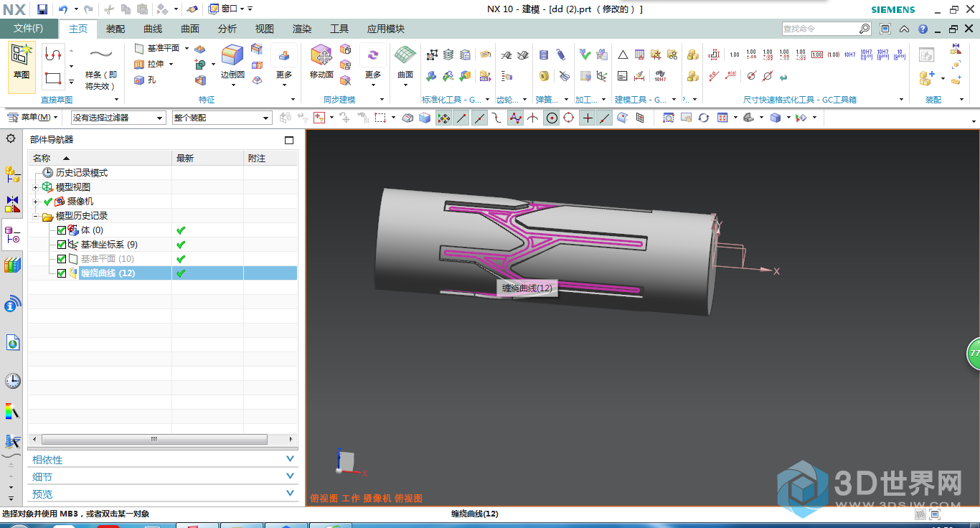This screenshot has width=980, height=528.
Task: Toggle the snap to intersection cross button
Action: click(x=533, y=118)
